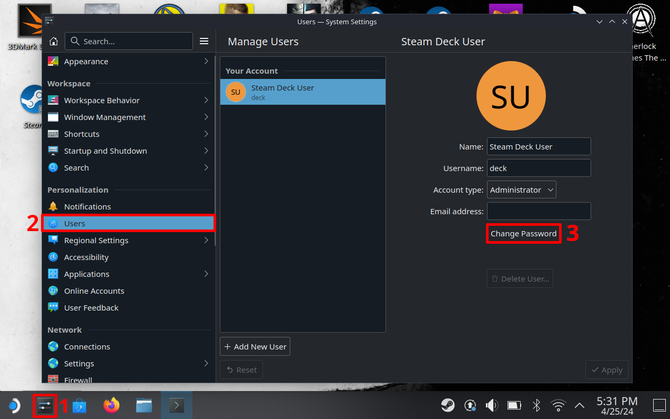Open the hamburger menu beside search

coord(204,41)
